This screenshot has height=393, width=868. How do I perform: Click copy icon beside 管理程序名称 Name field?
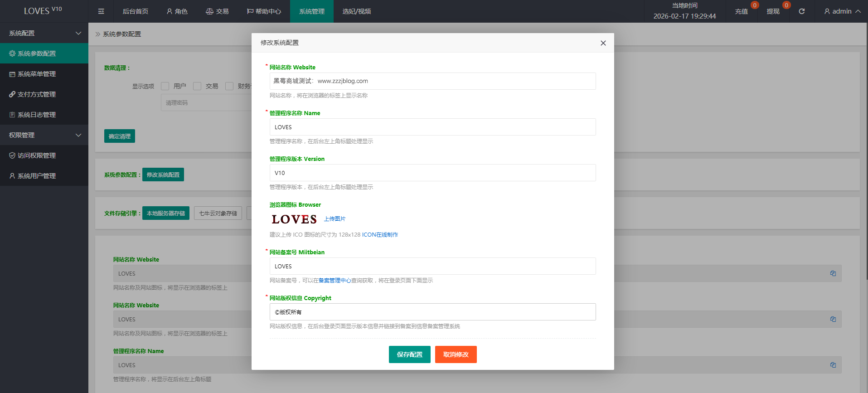(x=833, y=365)
